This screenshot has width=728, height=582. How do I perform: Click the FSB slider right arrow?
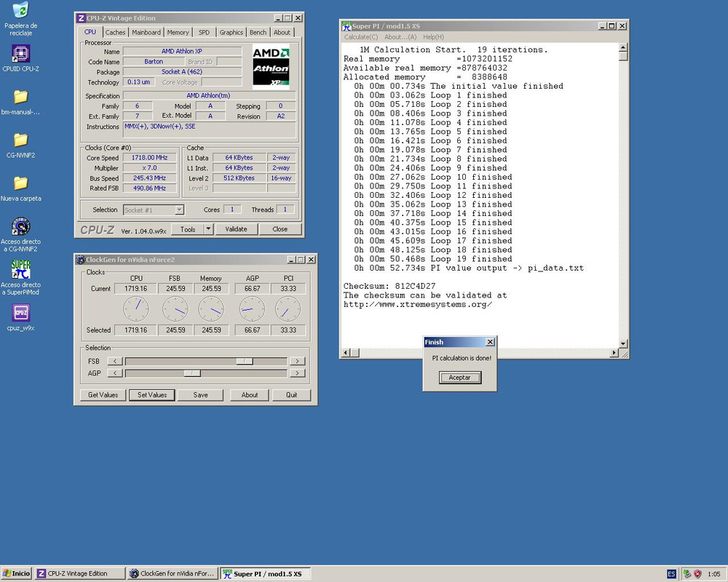coord(297,361)
